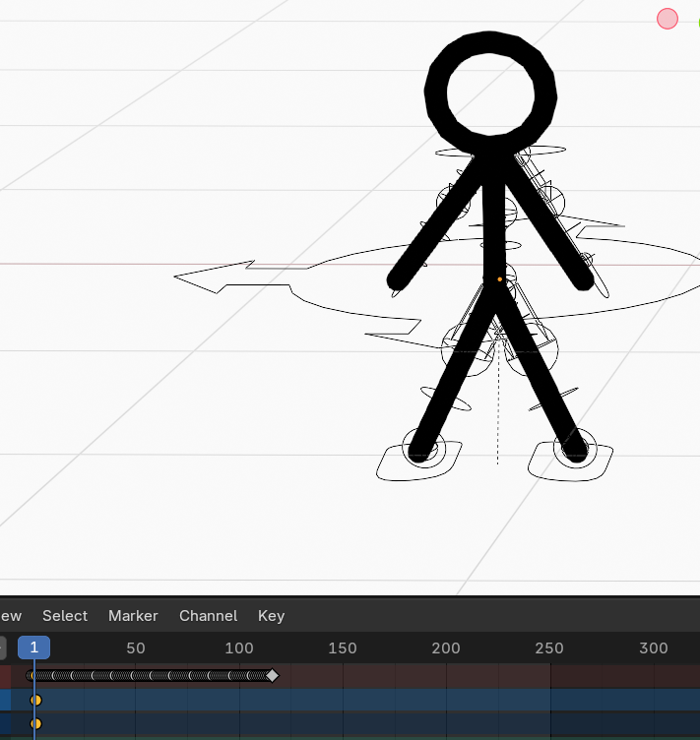The width and height of the screenshot is (700, 740).
Task: Click the blue current frame indicator showing 1
Action: click(x=33, y=647)
